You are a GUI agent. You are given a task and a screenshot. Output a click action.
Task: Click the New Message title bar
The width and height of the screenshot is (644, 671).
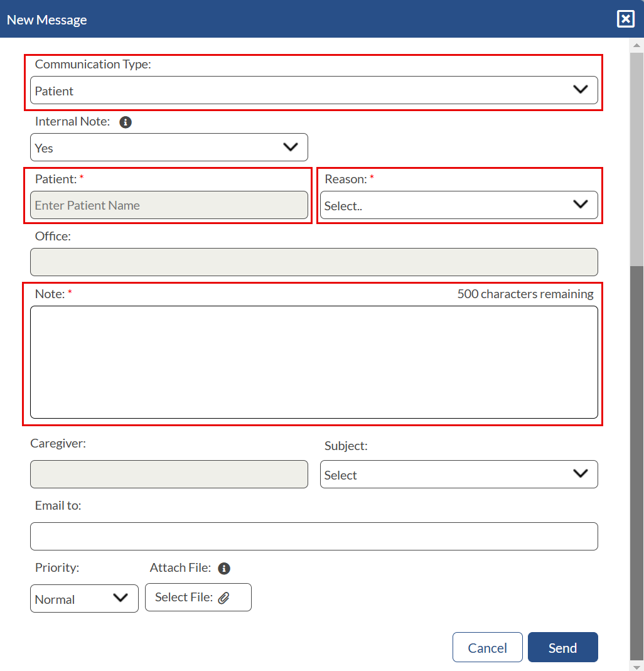[x=46, y=19]
